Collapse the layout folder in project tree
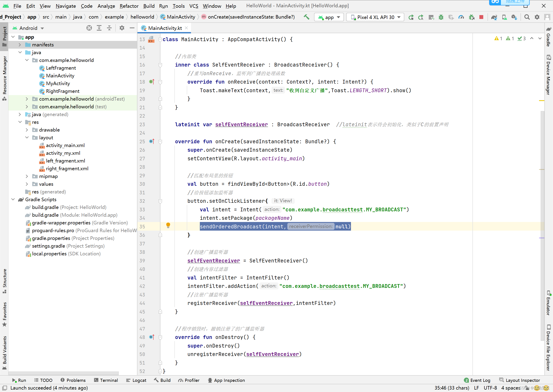Image resolution: width=553 pixels, height=392 pixels. pyautogui.click(x=27, y=138)
